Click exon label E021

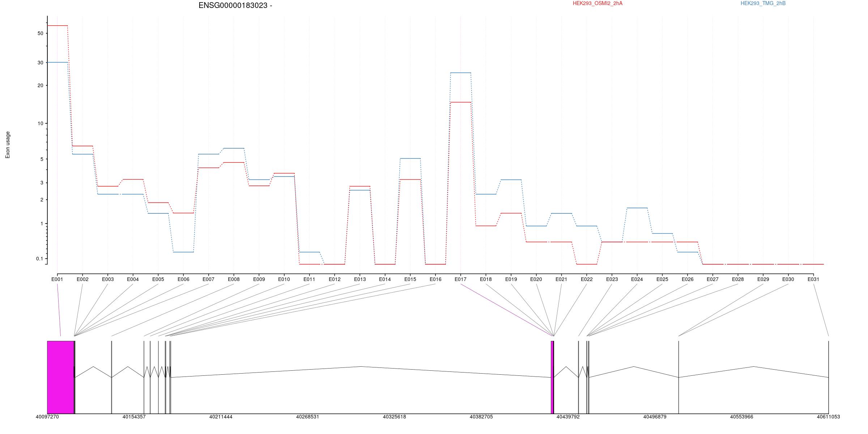(561, 279)
